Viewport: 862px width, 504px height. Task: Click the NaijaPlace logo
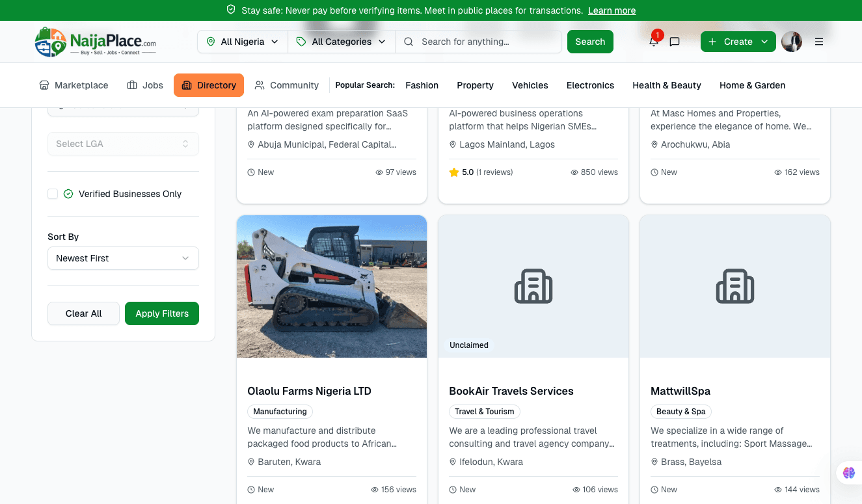point(96,42)
